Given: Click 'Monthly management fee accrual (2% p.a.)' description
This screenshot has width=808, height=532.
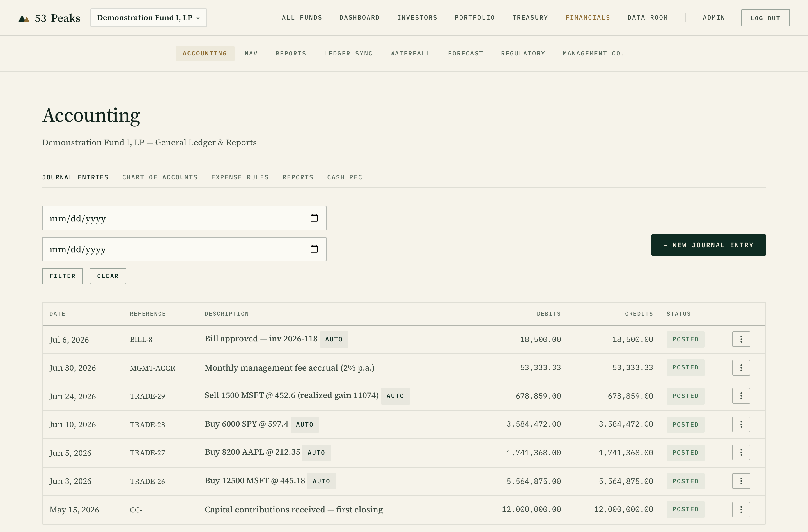Looking at the screenshot, I should tap(290, 368).
